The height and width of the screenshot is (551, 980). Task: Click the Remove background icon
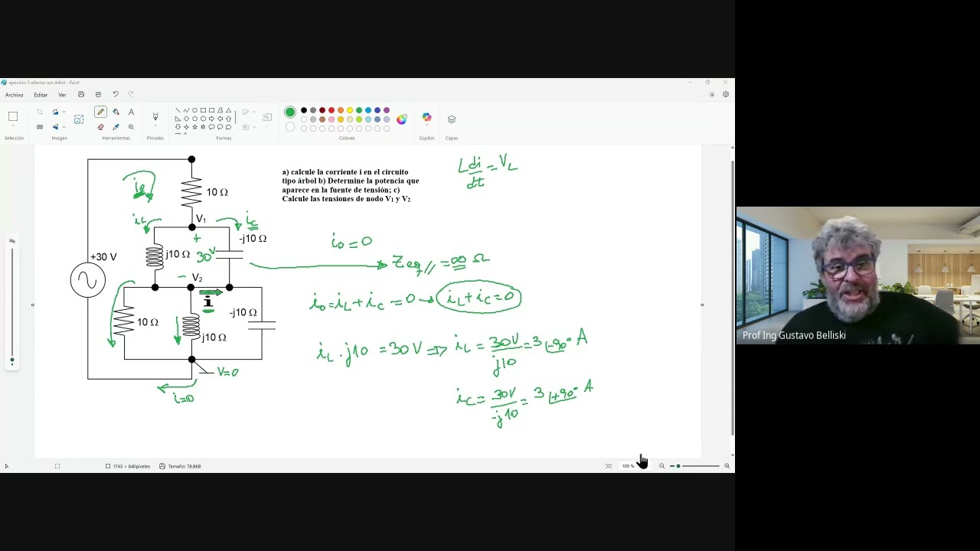point(79,119)
